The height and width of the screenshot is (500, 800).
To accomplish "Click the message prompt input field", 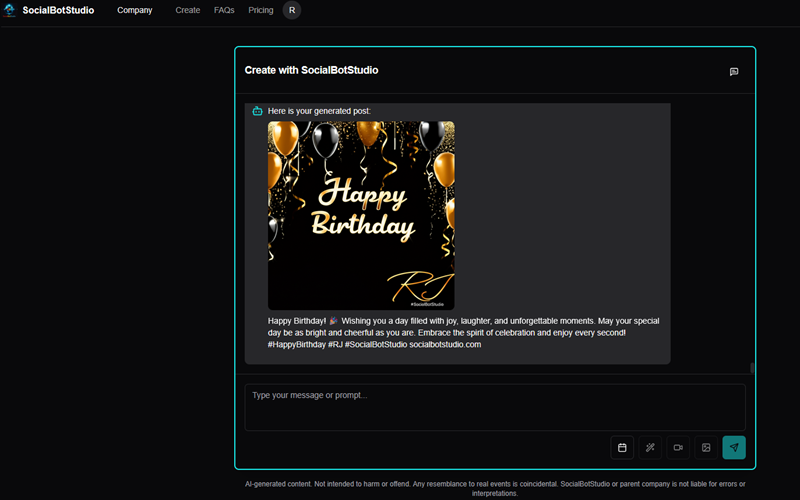I will (495, 407).
